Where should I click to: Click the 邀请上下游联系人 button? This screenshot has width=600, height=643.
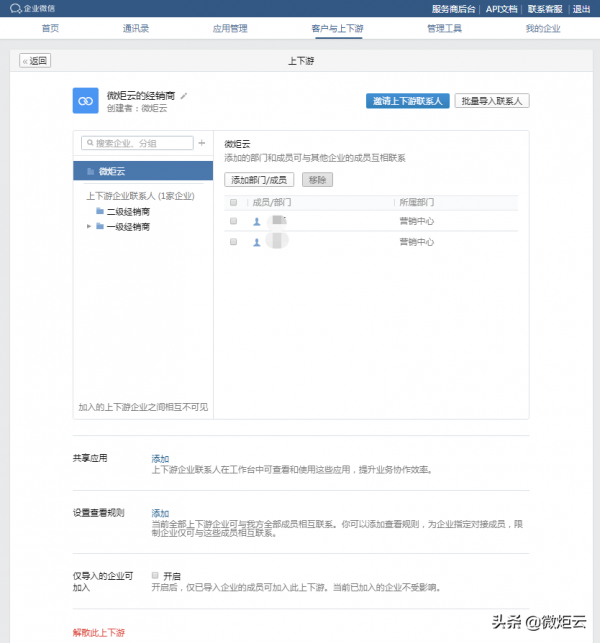click(408, 101)
